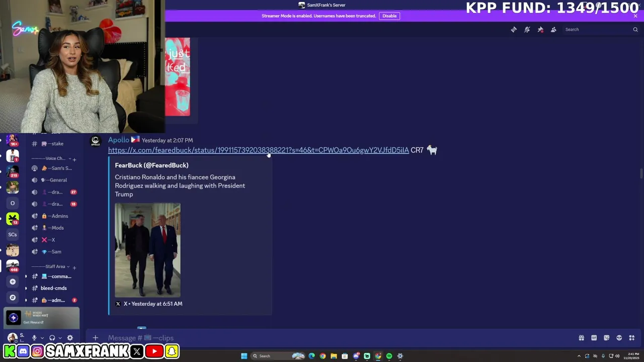The image size is (644, 362).
Task: Toggle notification settings bell icon
Action: click(527, 30)
